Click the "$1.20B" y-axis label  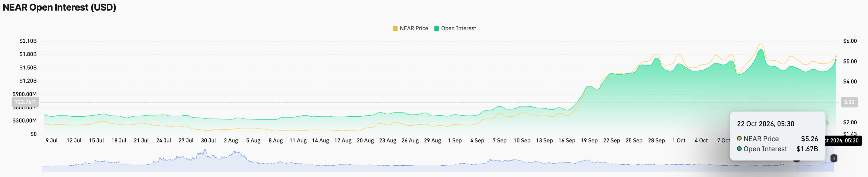28,81
